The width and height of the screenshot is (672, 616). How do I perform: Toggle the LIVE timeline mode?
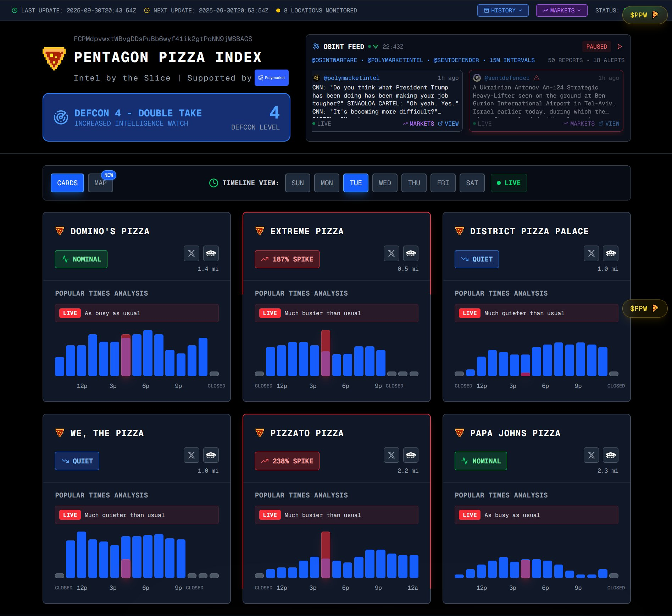pyautogui.click(x=509, y=183)
